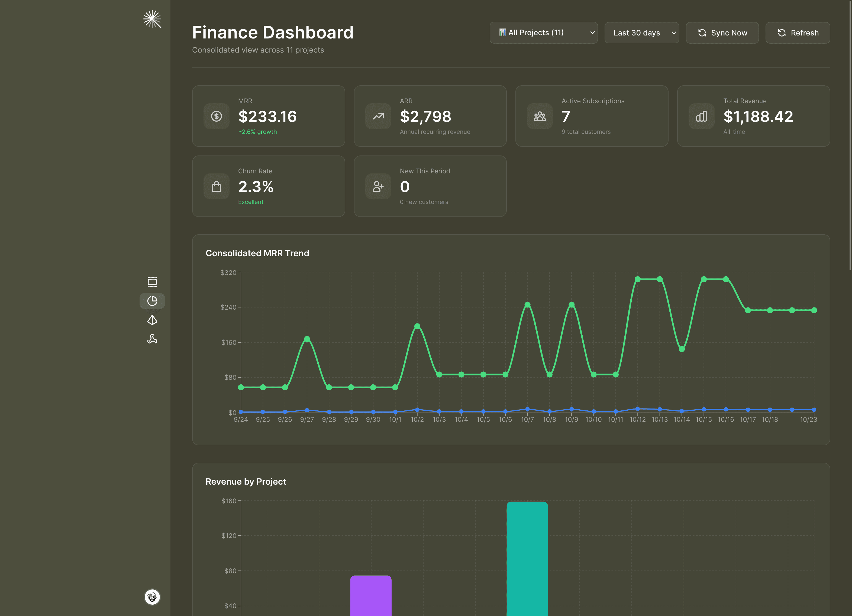This screenshot has height=616, width=852.
Task: Click the 10/7 date label on MRR chart
Action: click(x=527, y=420)
